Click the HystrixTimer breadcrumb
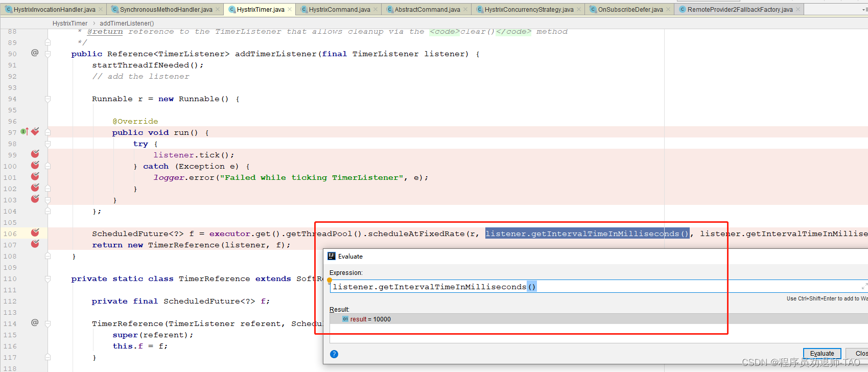This screenshot has width=868, height=372. coord(70,24)
